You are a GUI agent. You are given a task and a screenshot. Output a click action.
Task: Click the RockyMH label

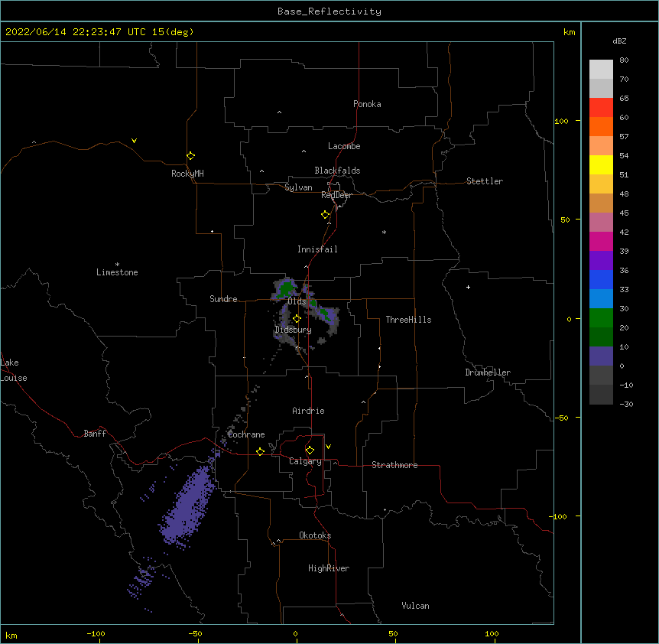(187, 174)
